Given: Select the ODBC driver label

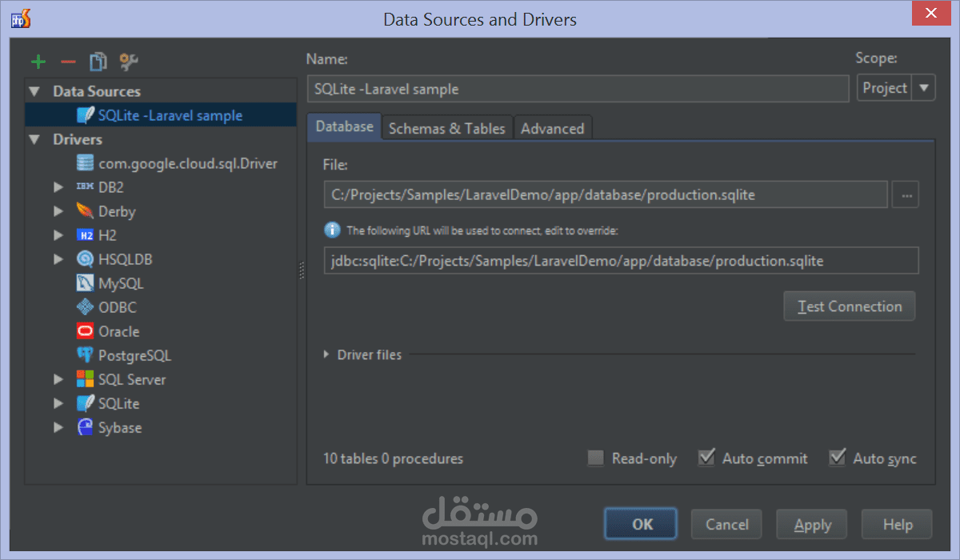Looking at the screenshot, I should tap(118, 307).
